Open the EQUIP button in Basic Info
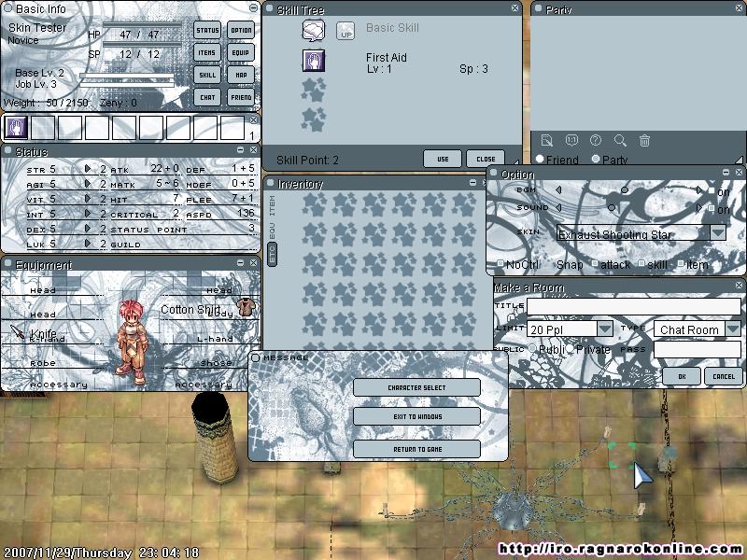The height and width of the screenshot is (560, 747). pyautogui.click(x=241, y=52)
